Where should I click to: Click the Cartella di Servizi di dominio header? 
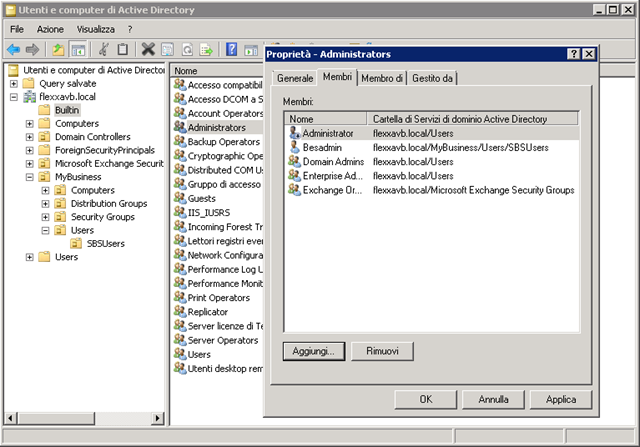pyautogui.click(x=472, y=119)
